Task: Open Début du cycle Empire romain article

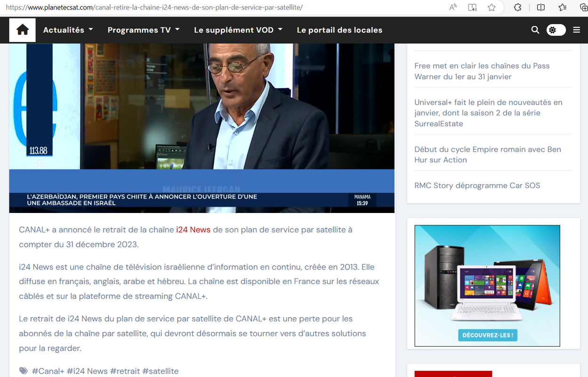Action: [x=488, y=155]
